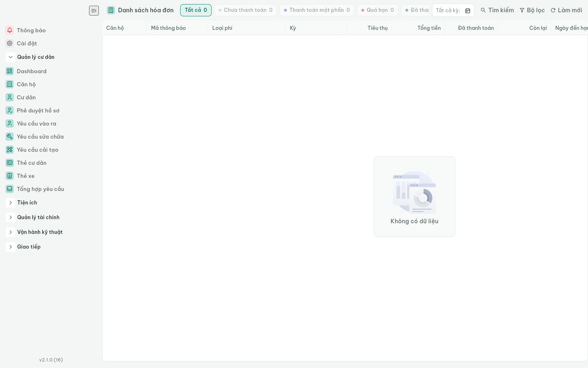
Task: Click Làm mới to refresh the list
Action: point(566,10)
